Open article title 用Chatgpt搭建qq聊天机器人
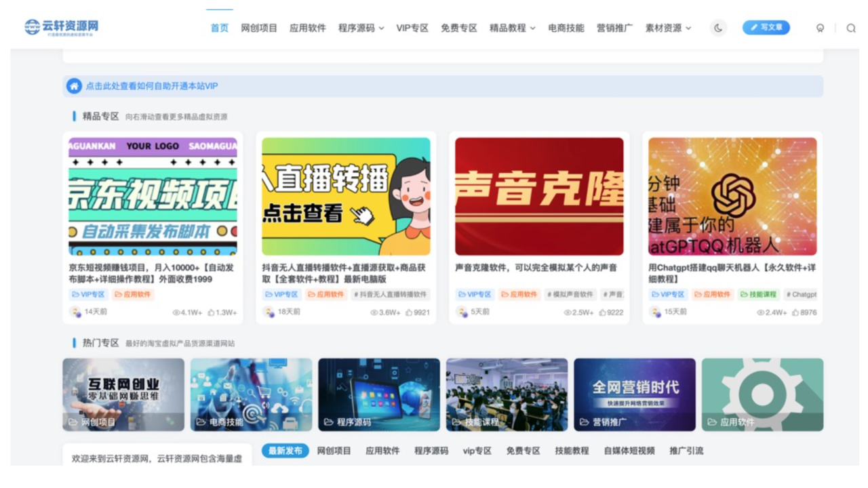Screen dimensions: 868x488 point(732,273)
